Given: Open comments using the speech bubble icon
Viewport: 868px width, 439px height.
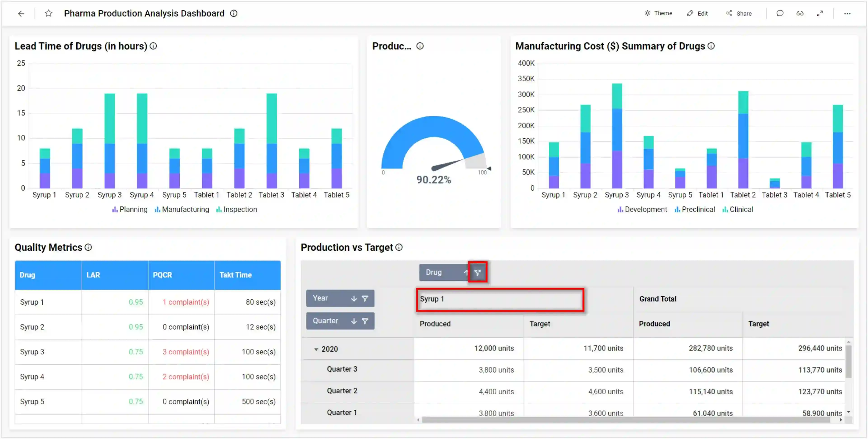Looking at the screenshot, I should [780, 13].
